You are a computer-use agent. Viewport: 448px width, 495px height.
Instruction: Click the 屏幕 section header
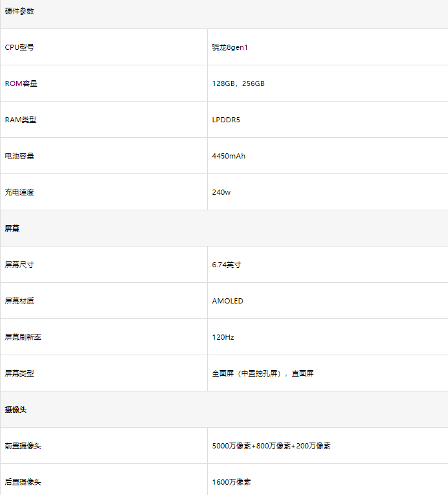click(12, 228)
